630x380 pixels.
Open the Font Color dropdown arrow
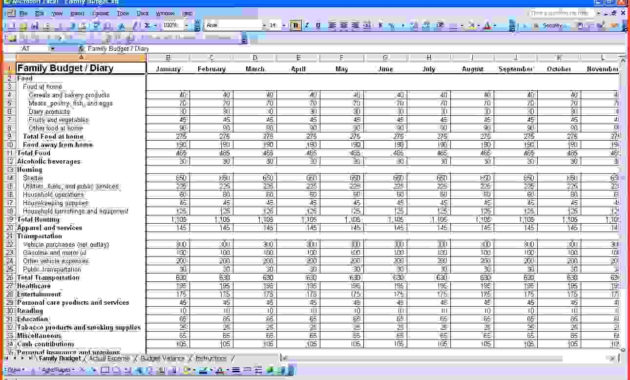(495, 26)
